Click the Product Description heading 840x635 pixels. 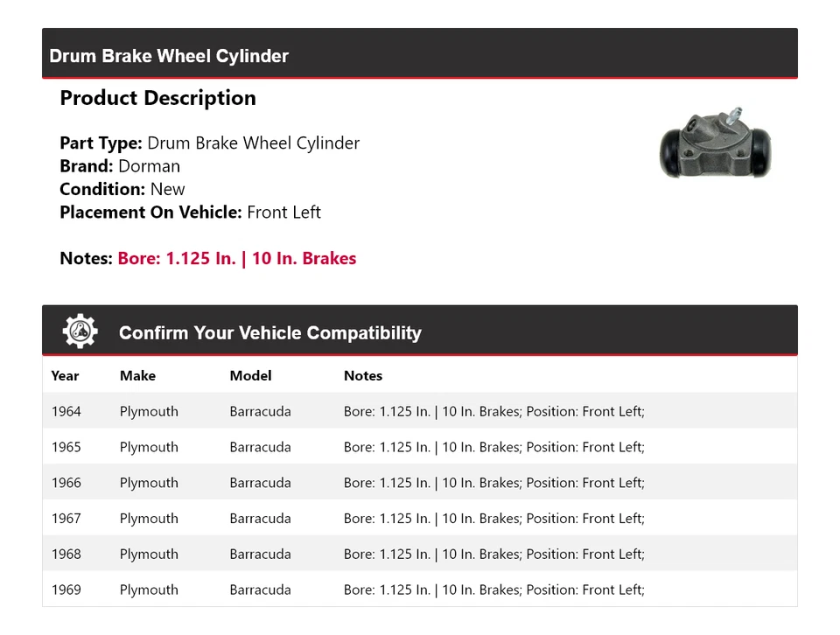[x=157, y=98]
